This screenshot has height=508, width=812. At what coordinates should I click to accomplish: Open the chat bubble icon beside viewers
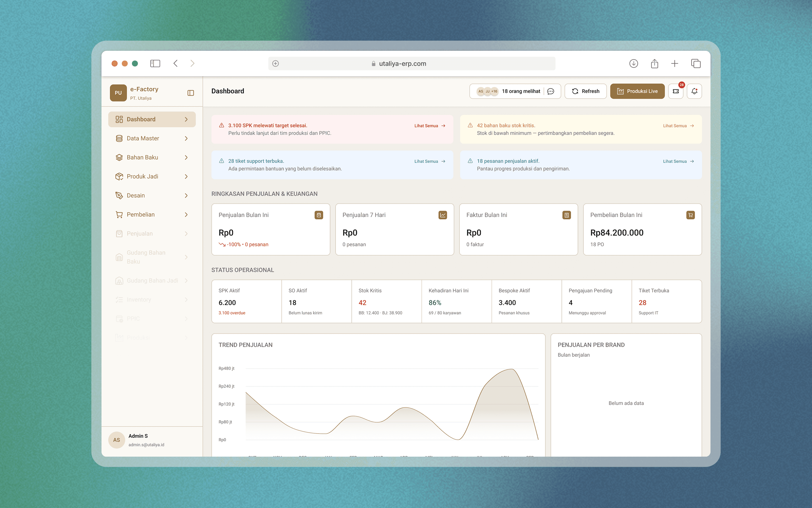(x=551, y=91)
